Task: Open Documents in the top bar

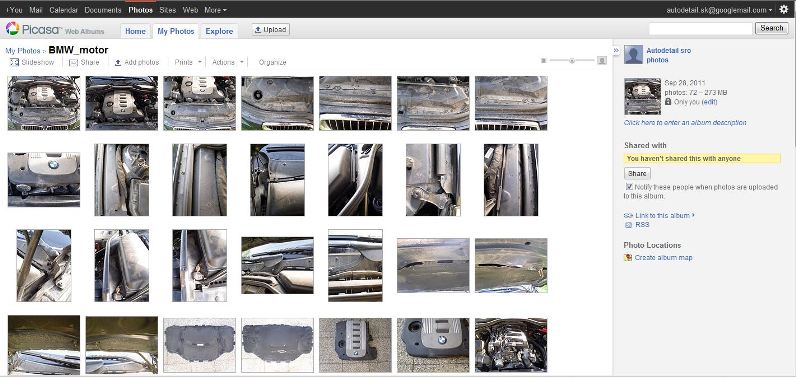Action: pos(103,10)
